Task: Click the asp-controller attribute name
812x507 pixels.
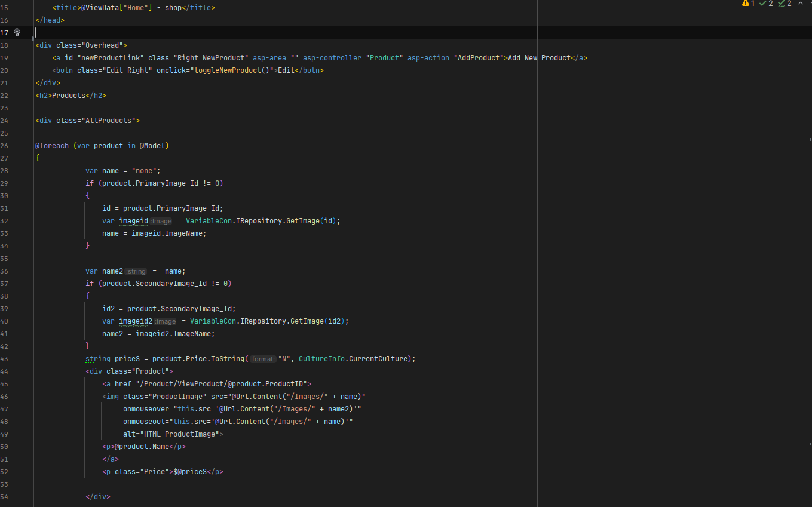Action: (333, 58)
